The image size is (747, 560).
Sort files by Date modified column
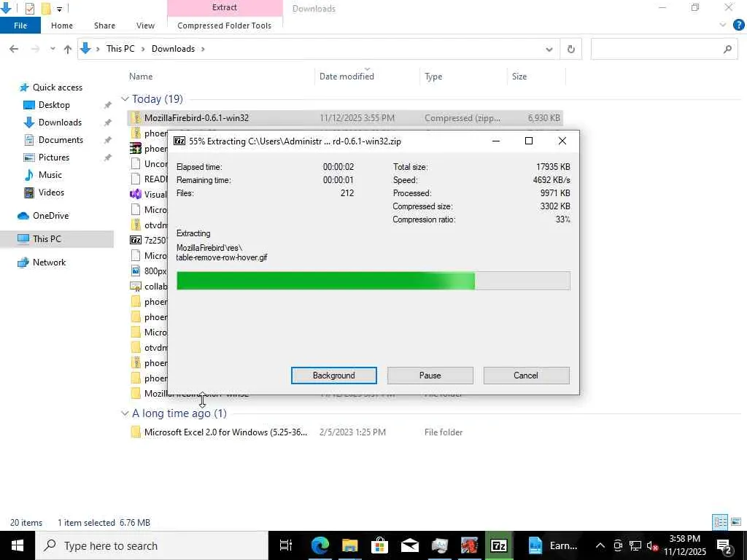coord(347,76)
